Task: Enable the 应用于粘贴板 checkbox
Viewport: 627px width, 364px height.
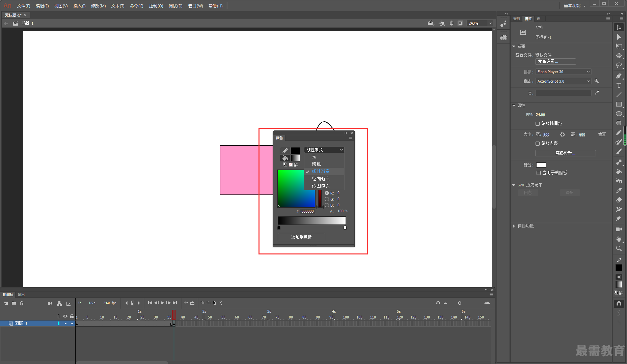Action: [x=539, y=173]
